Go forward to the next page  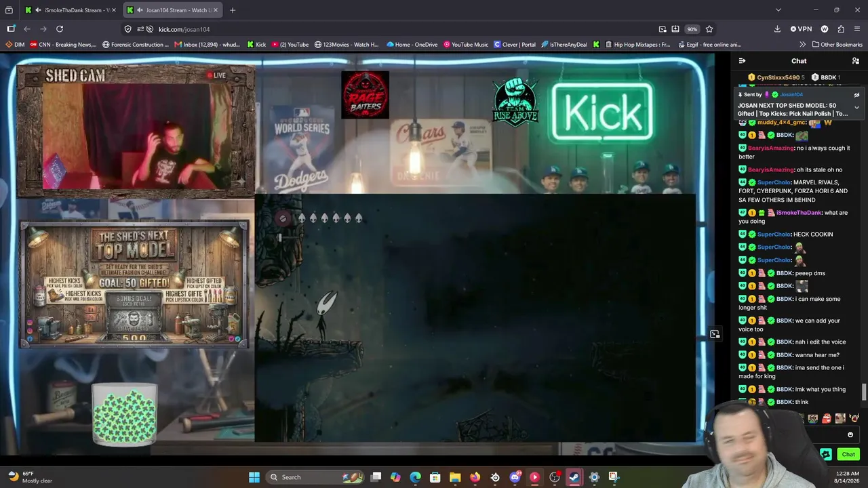pos(43,29)
